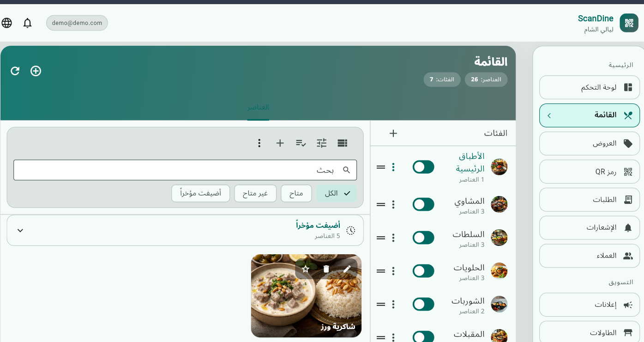Screen dimensions: 644x342
Task: Mark شاكرية ورز as featured with star icon
Action: click(x=305, y=269)
